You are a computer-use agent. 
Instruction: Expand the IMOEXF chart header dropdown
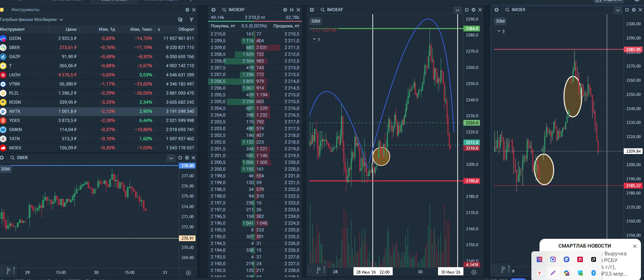coord(457,10)
